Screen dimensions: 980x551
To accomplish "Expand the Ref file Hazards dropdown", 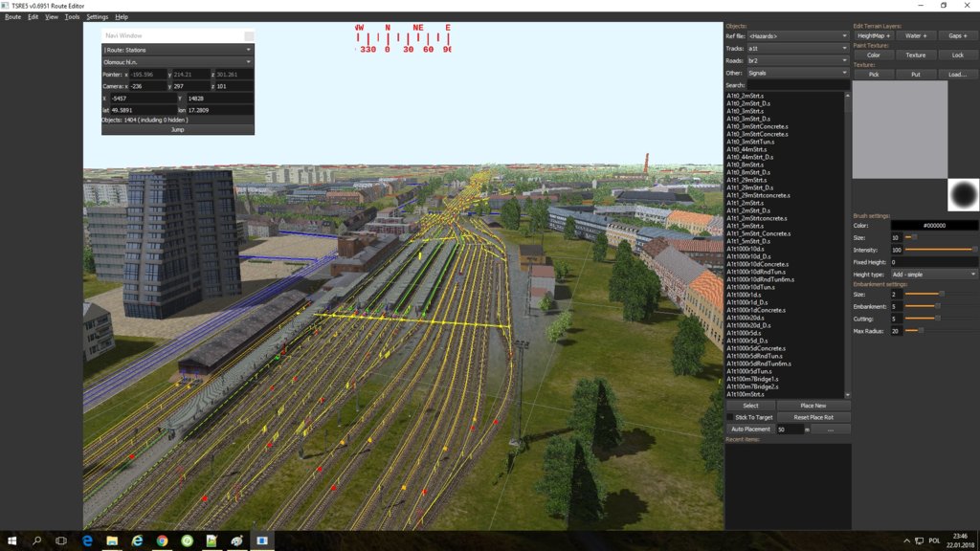I will click(x=797, y=36).
